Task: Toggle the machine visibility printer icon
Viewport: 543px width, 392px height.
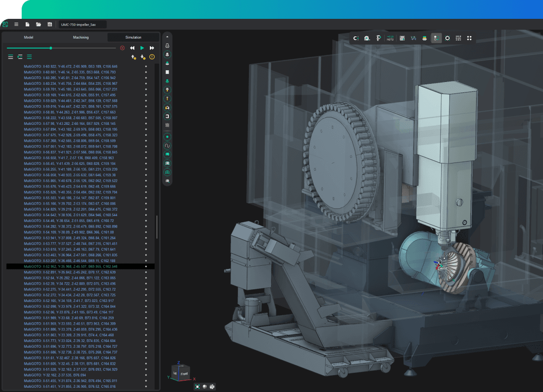Action: click(x=167, y=46)
